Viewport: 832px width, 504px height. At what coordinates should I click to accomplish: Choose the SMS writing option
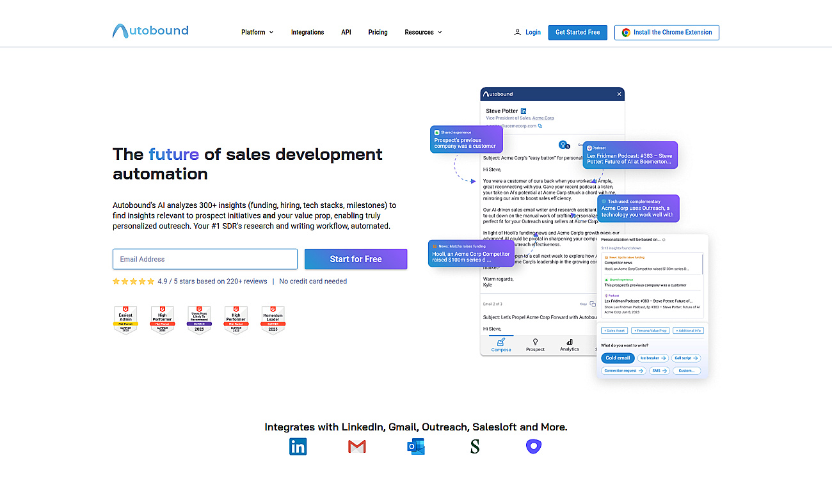tap(659, 371)
